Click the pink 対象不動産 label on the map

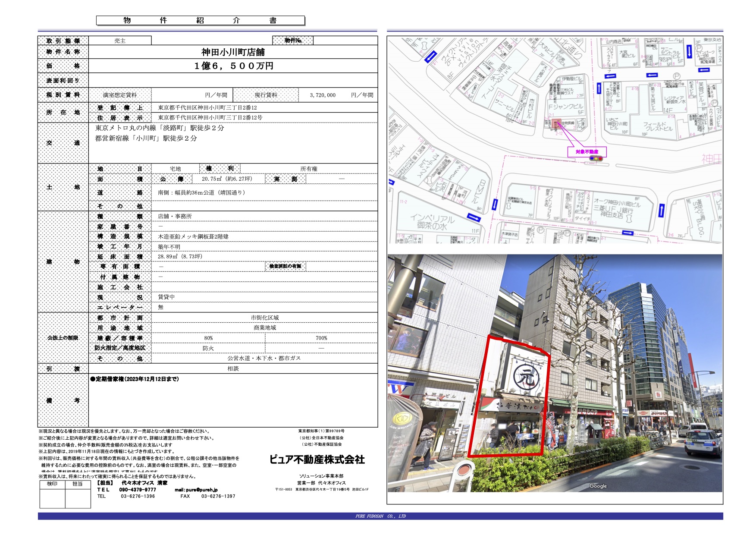click(587, 151)
